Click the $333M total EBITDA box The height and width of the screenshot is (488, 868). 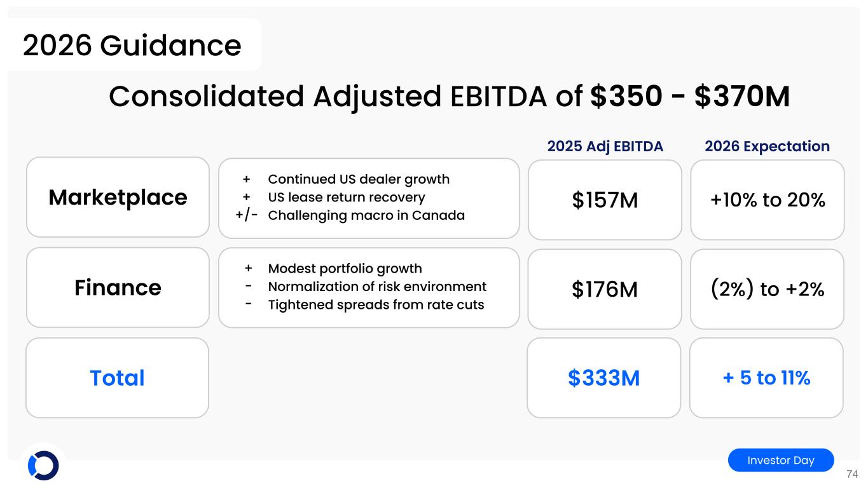(603, 378)
